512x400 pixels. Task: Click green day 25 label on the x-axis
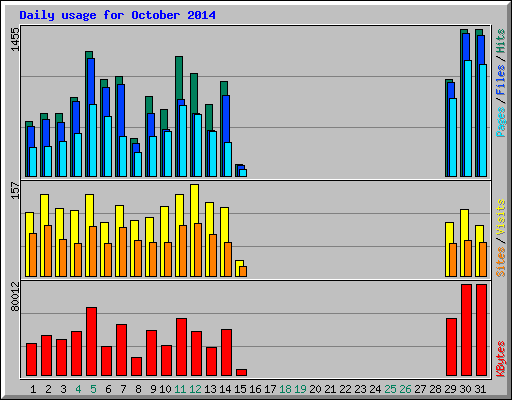[390, 389]
